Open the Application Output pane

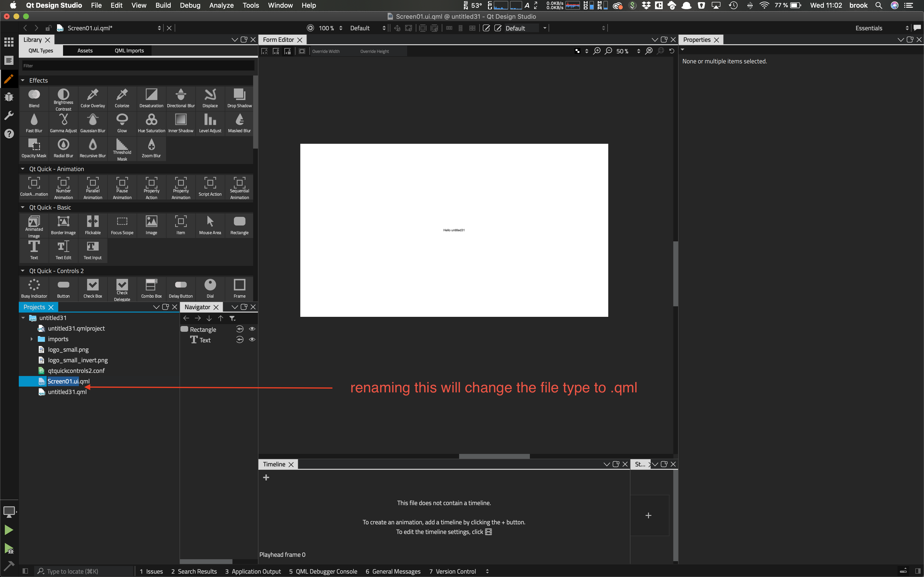[253, 571]
